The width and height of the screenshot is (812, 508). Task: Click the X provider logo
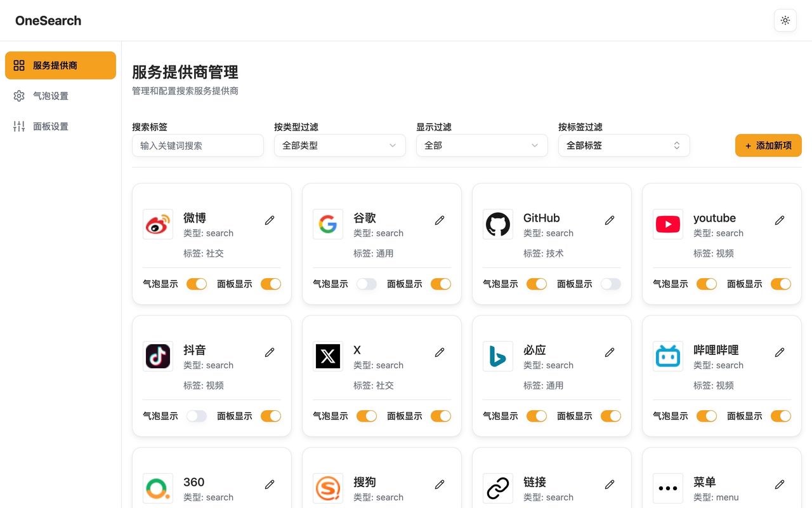(328, 356)
